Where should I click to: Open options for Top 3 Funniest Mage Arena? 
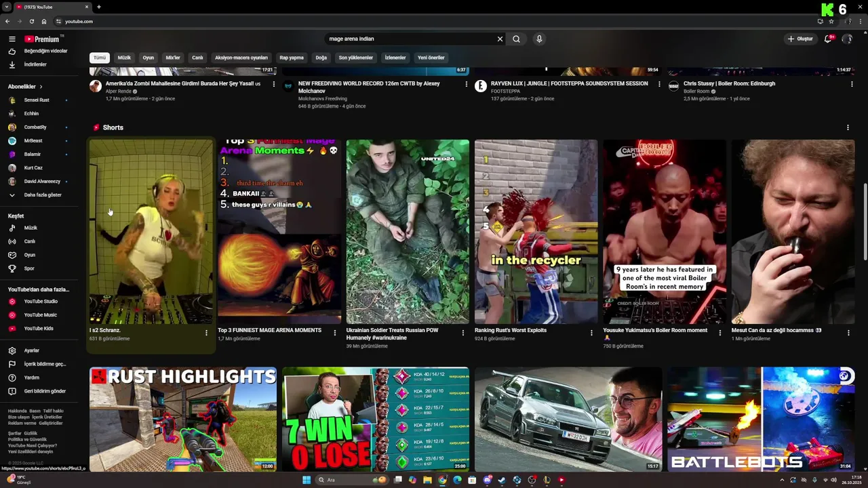(x=334, y=333)
